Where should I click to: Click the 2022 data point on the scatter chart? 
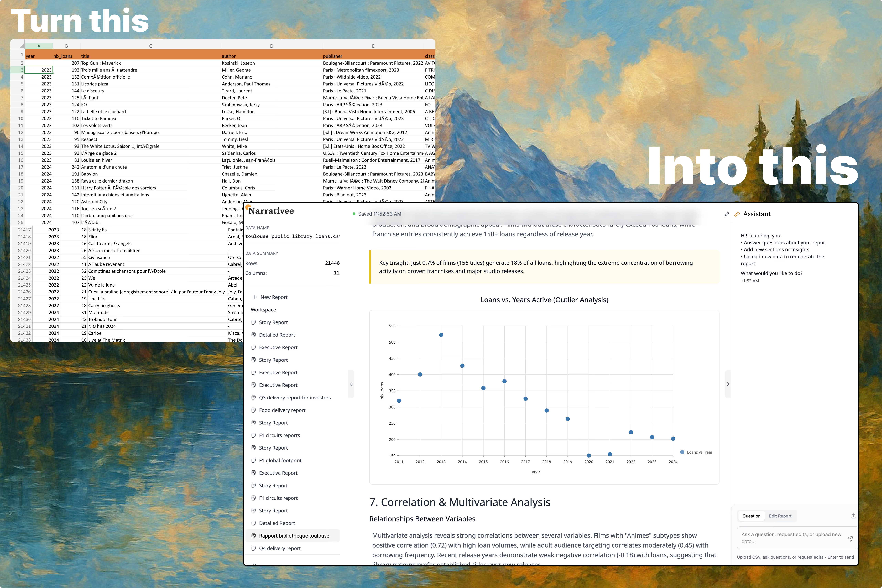point(631,432)
